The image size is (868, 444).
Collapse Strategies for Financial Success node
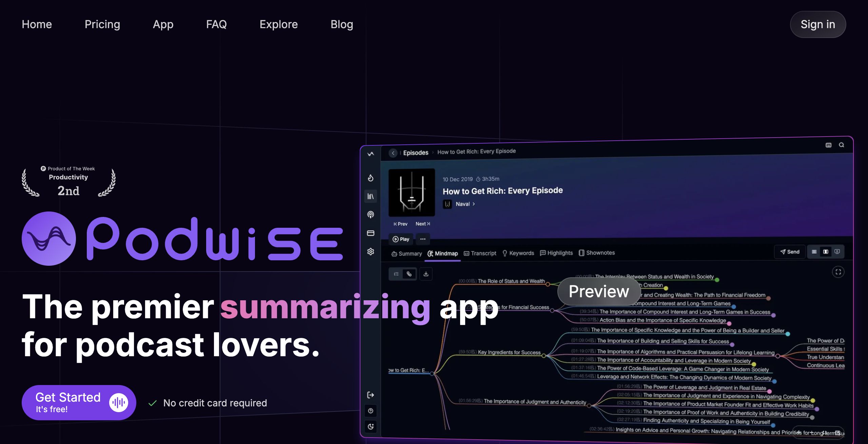pyautogui.click(x=552, y=310)
